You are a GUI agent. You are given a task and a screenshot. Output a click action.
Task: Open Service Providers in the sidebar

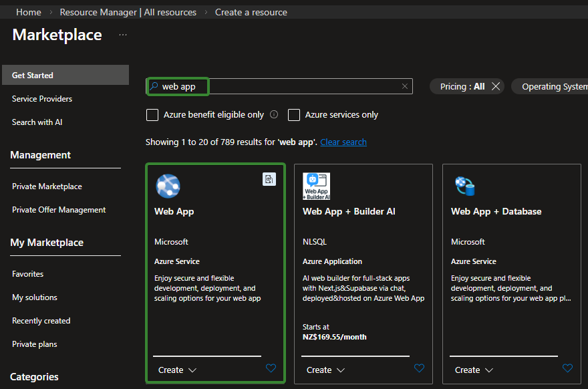pyautogui.click(x=42, y=99)
